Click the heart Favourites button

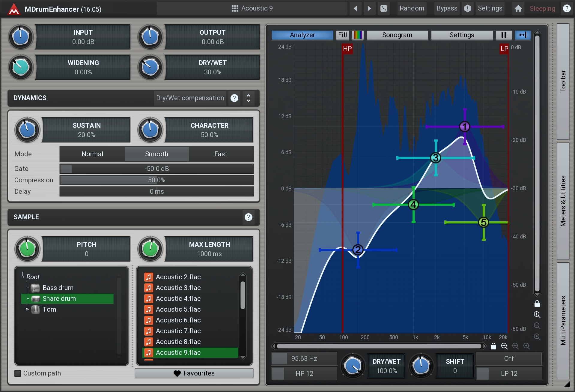pos(194,373)
